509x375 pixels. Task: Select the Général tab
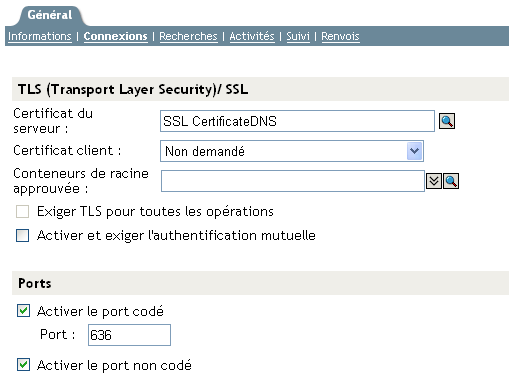[50, 15]
